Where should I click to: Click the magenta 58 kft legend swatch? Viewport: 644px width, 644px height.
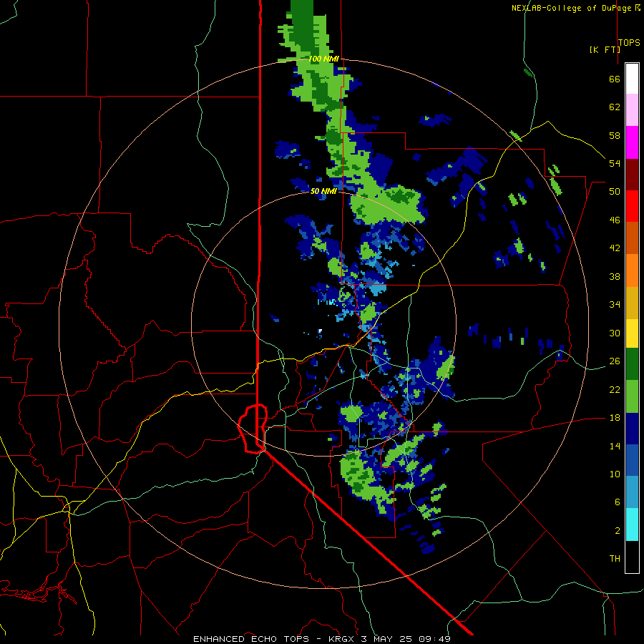tap(632, 142)
